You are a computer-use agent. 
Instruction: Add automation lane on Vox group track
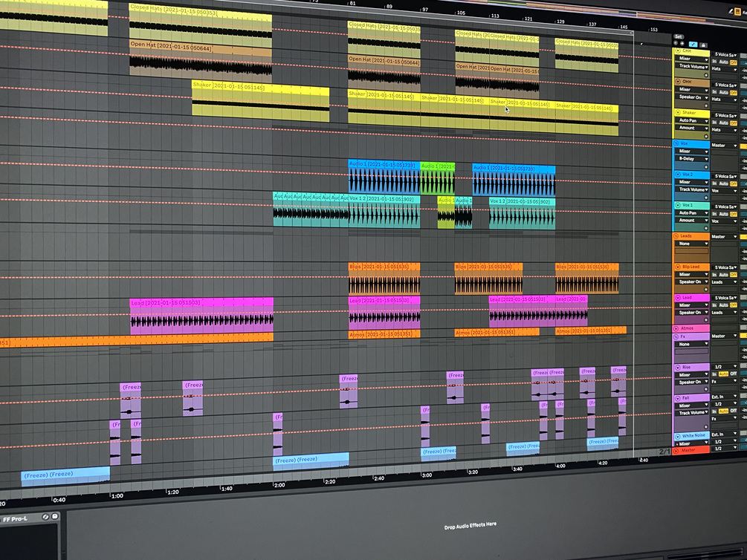point(706,167)
